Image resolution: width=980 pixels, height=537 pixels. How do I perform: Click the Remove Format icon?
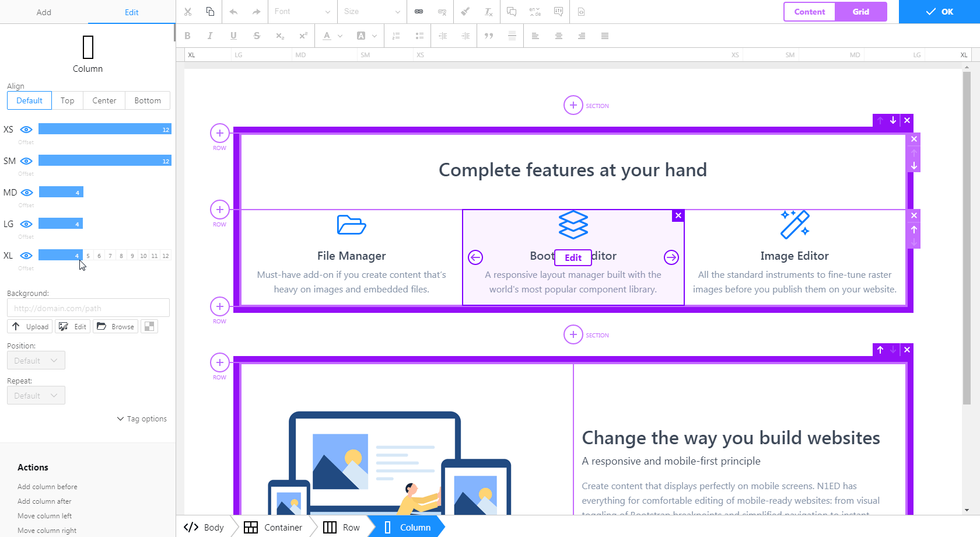(x=488, y=12)
